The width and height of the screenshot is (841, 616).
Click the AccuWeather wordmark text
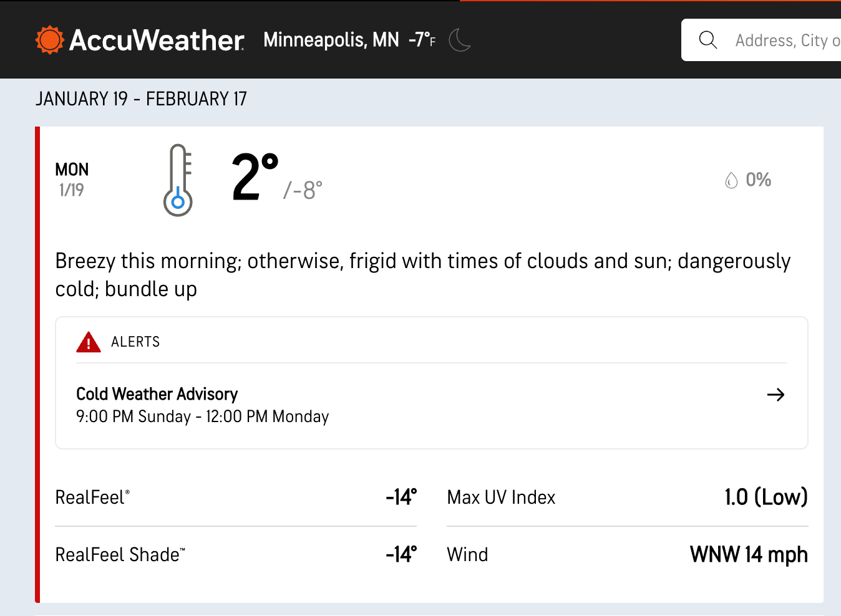[157, 40]
